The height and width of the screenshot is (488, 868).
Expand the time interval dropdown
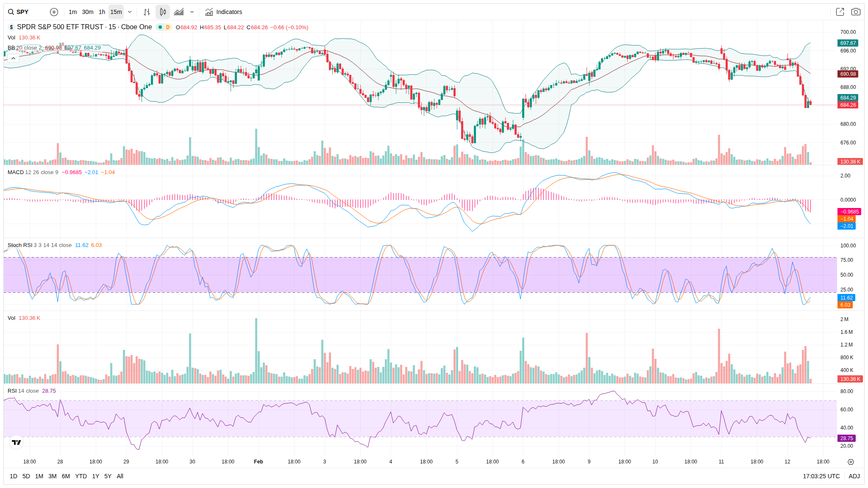click(x=130, y=12)
